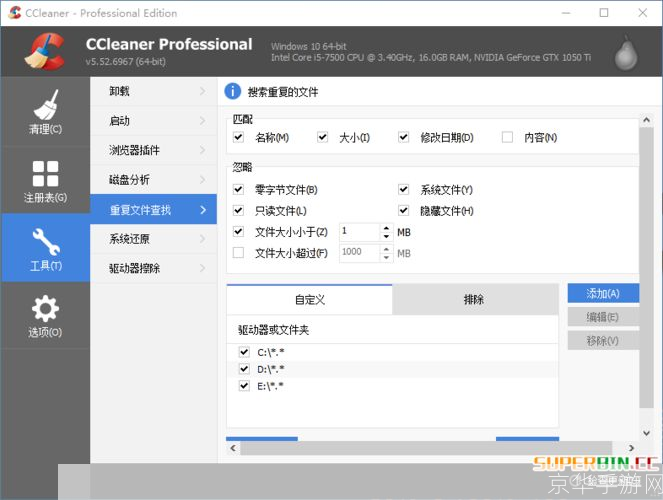Toggle the 只读文件(L) ignore checkbox
This screenshot has width=663, height=500.
pos(238,210)
